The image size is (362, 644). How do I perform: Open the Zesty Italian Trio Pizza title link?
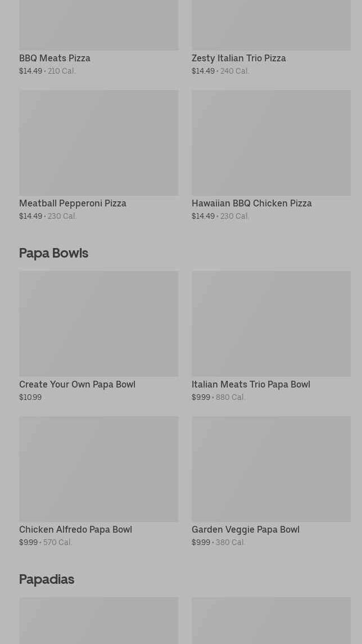238,58
